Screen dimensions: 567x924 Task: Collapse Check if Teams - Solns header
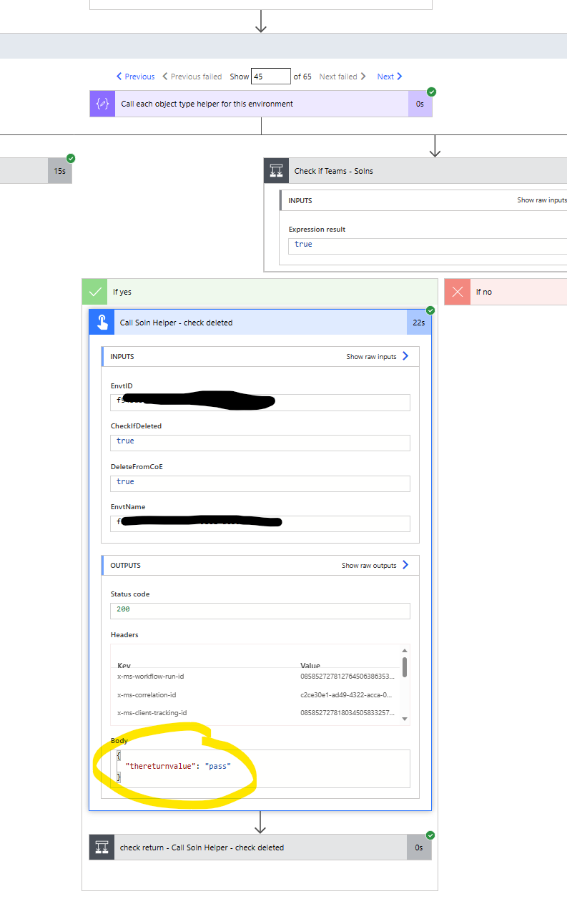point(415,171)
